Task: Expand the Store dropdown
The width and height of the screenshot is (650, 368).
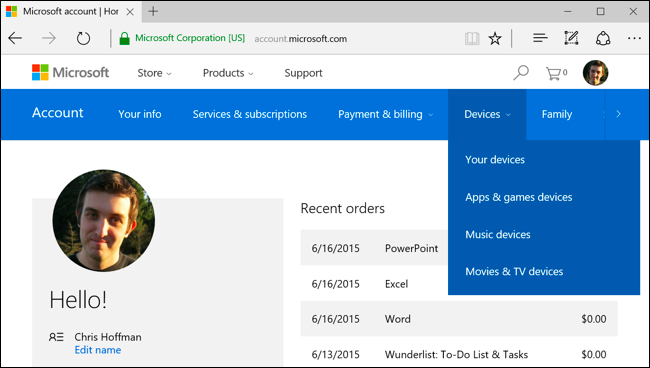Action: click(x=154, y=73)
